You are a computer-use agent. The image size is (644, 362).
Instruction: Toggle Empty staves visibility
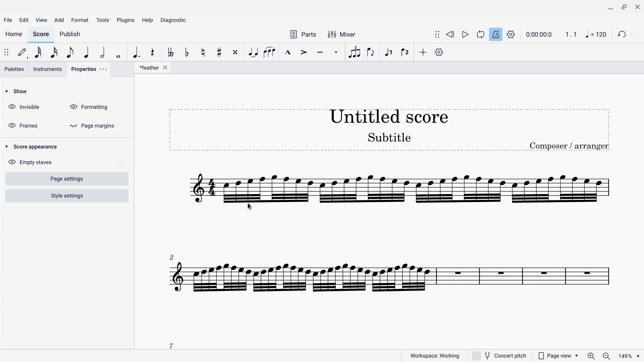point(30,162)
